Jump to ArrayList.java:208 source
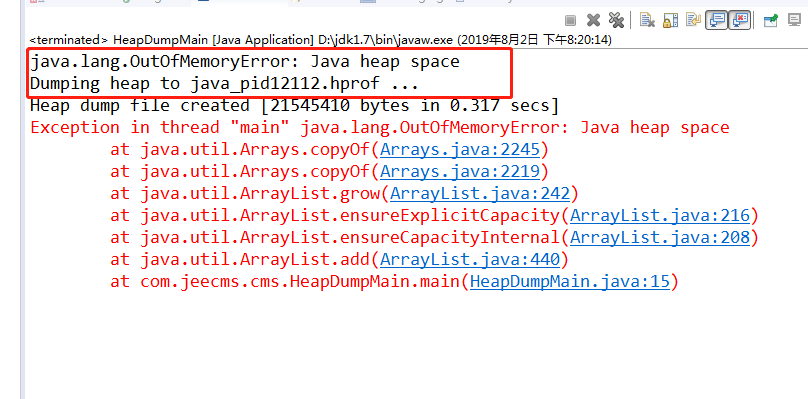The width and height of the screenshot is (808, 399). coord(660,238)
